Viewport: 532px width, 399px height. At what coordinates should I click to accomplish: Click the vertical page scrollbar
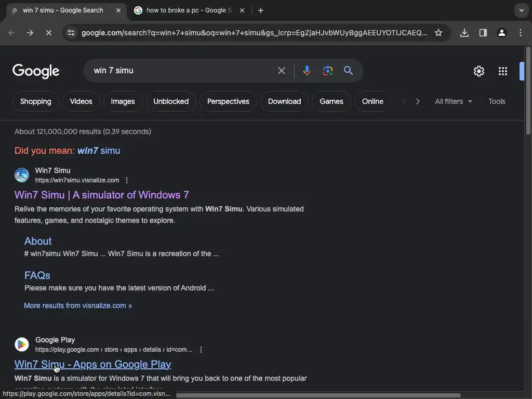tap(528, 91)
